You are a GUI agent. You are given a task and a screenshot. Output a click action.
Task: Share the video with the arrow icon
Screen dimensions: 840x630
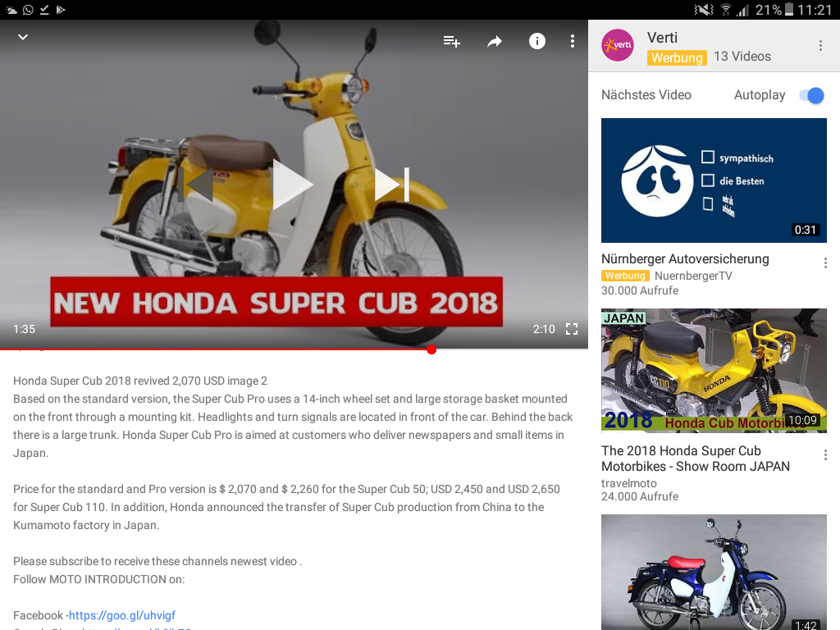pyautogui.click(x=495, y=41)
